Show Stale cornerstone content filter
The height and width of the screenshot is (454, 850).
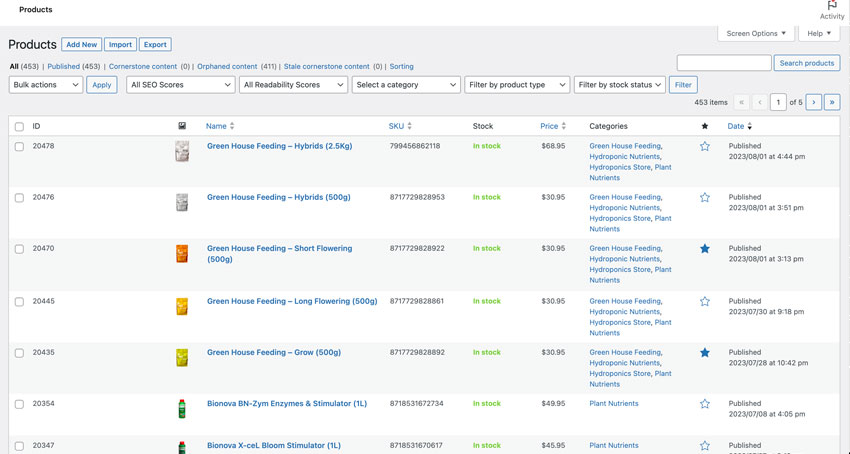tap(326, 66)
